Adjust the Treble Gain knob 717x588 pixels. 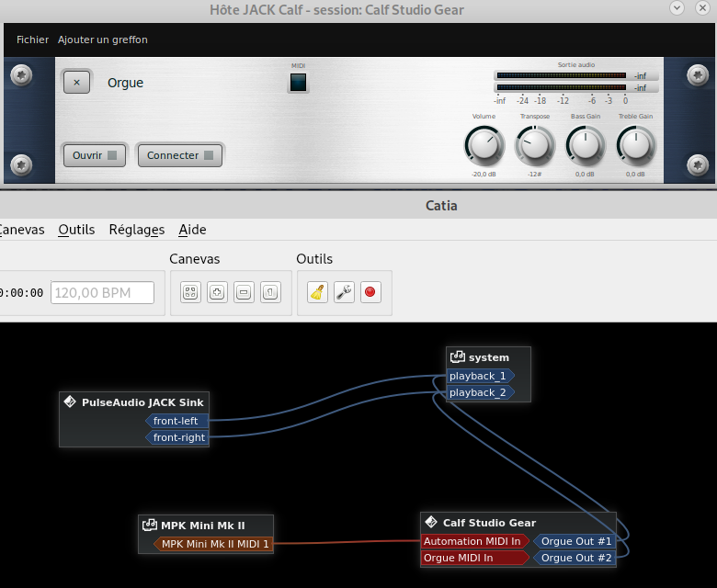[635, 146]
